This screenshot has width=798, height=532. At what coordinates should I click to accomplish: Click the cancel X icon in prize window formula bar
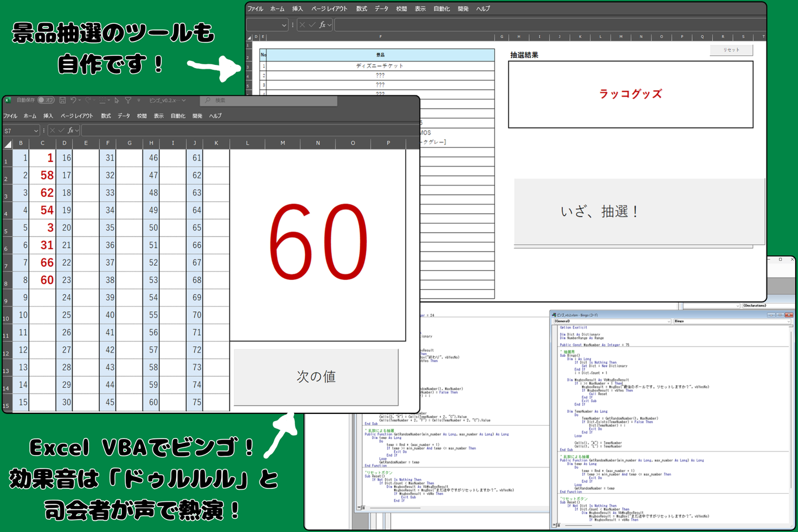[302, 24]
